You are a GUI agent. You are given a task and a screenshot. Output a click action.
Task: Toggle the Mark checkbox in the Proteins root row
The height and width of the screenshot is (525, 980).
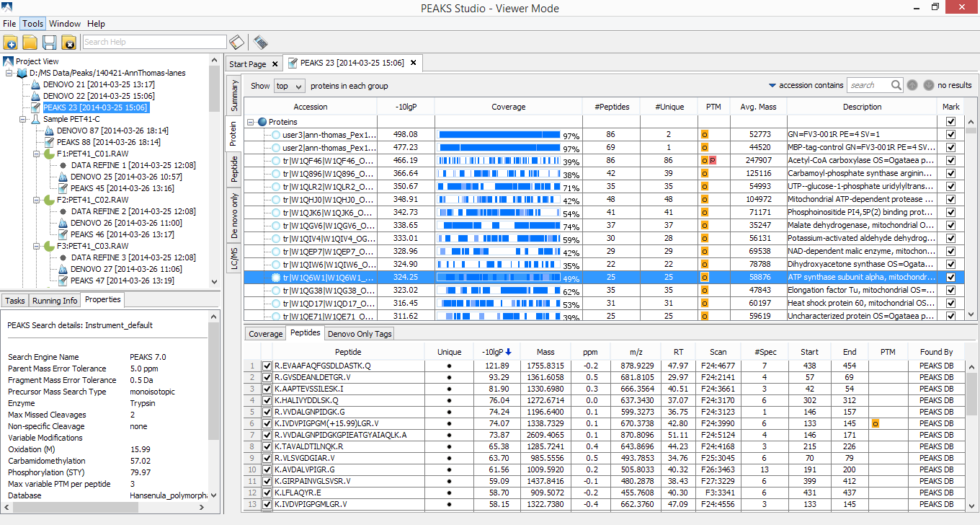950,122
